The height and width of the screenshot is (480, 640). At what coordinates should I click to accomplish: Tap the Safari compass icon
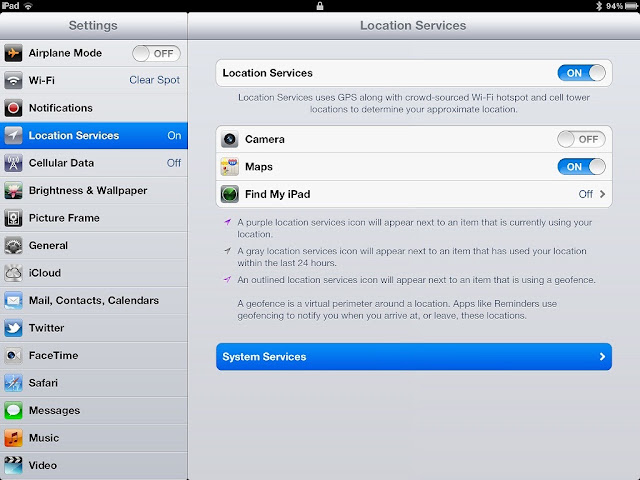click(13, 383)
